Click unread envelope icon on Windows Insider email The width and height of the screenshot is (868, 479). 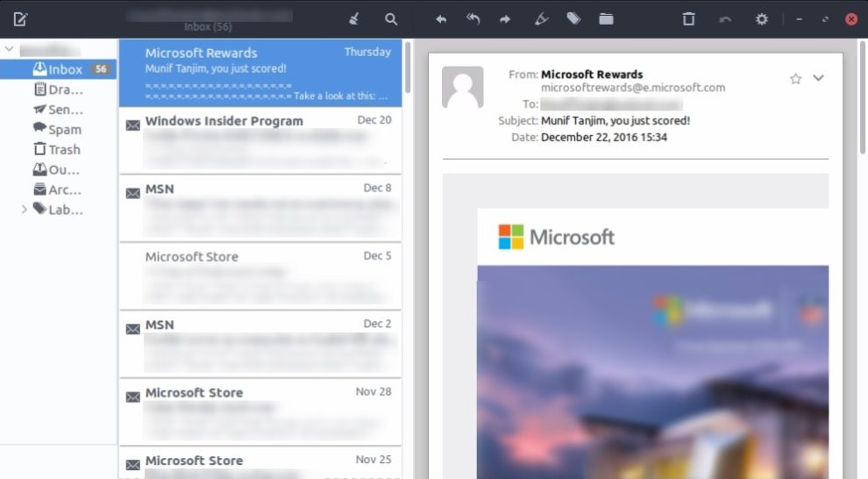click(133, 125)
